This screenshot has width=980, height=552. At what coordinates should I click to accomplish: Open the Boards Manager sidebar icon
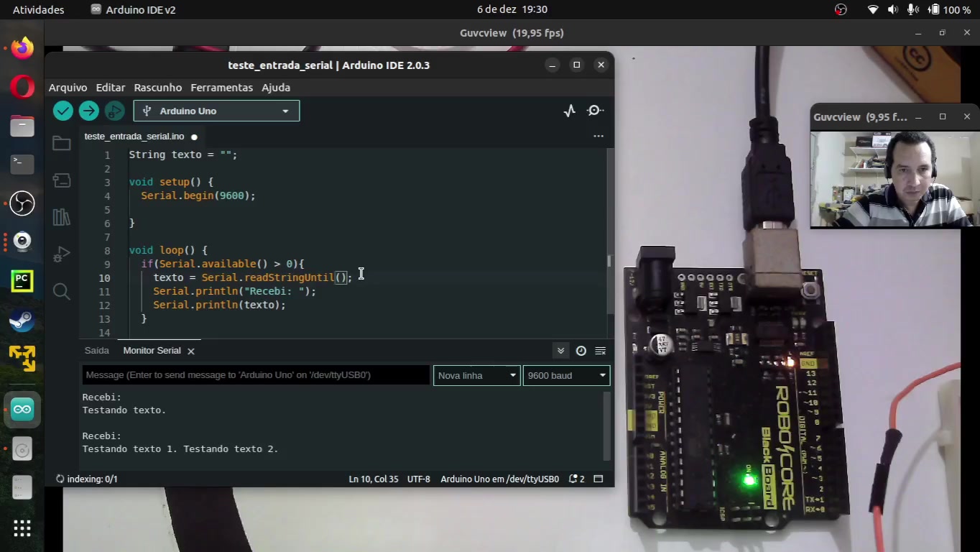61,180
